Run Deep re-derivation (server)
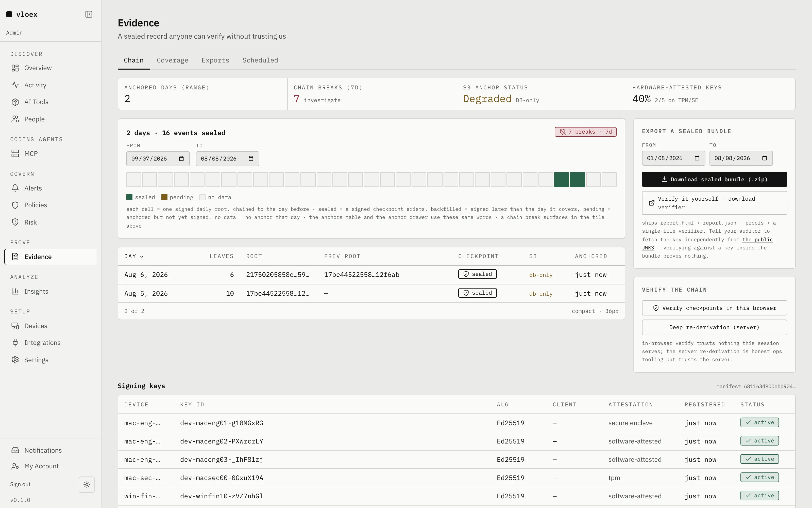The width and height of the screenshot is (812, 508). click(x=714, y=327)
